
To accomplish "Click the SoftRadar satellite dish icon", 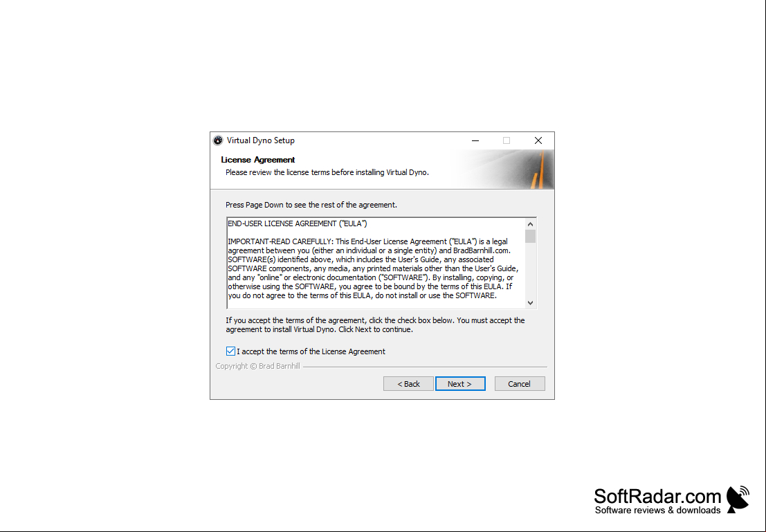I will click(x=738, y=499).
